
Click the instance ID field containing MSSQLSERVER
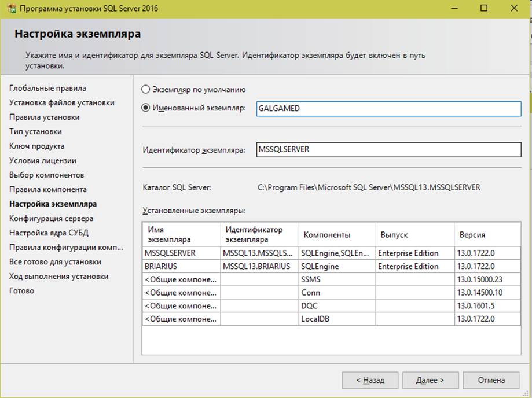[388, 149]
